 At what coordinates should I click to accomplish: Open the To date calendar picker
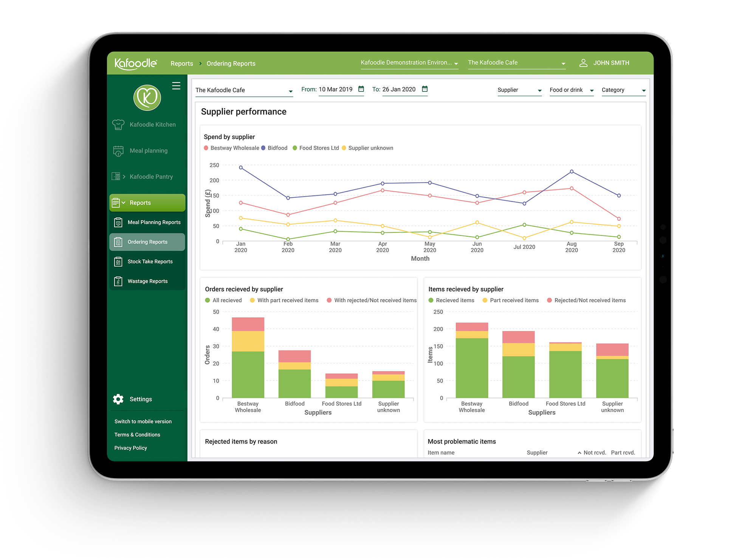[424, 89]
